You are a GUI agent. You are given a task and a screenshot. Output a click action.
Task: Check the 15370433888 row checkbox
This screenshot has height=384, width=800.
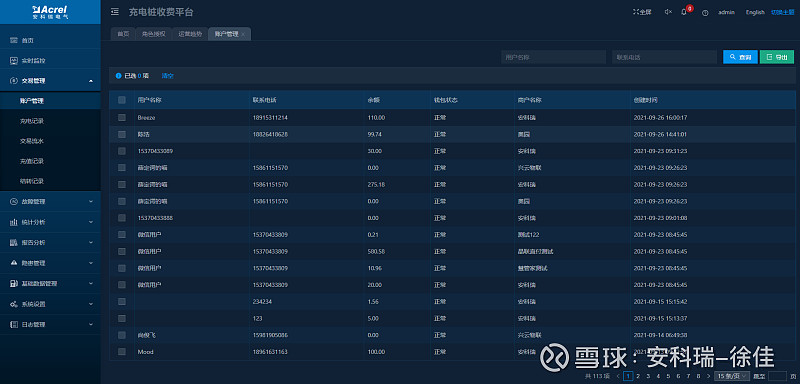[x=122, y=218]
